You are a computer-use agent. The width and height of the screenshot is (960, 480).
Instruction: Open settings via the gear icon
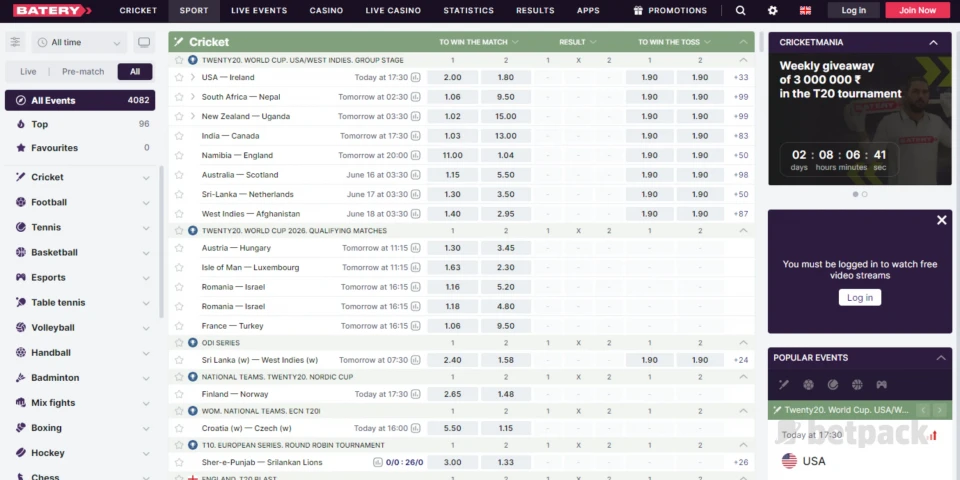coord(772,11)
